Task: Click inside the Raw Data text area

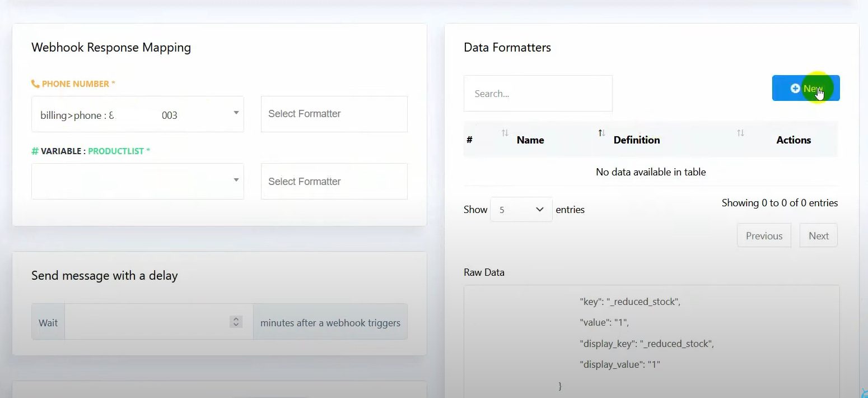Action: point(651,342)
